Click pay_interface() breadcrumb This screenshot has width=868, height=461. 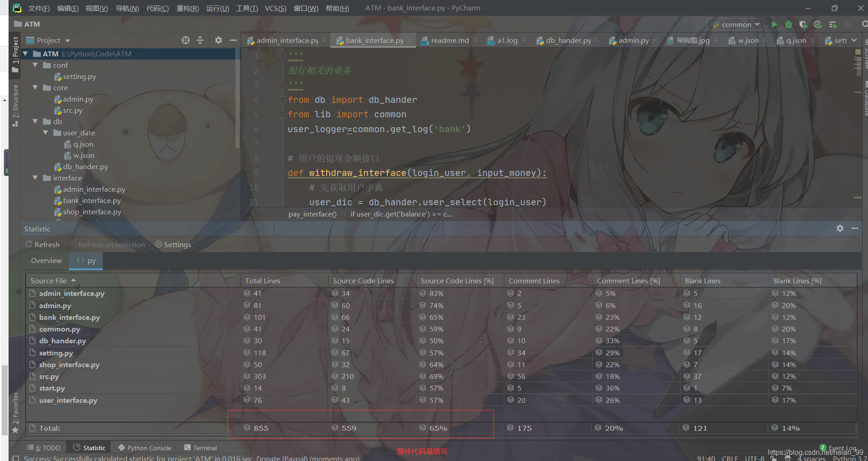[312, 214]
